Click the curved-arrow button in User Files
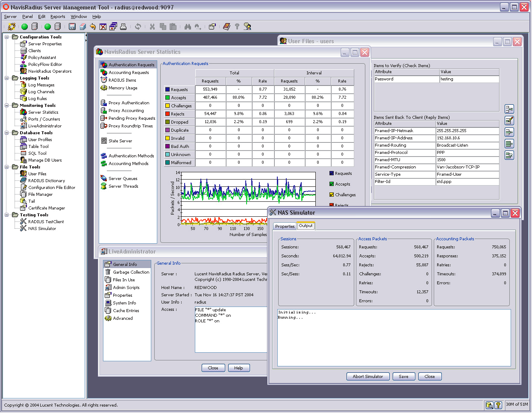Screen dimensions: 532x413 (509, 155)
